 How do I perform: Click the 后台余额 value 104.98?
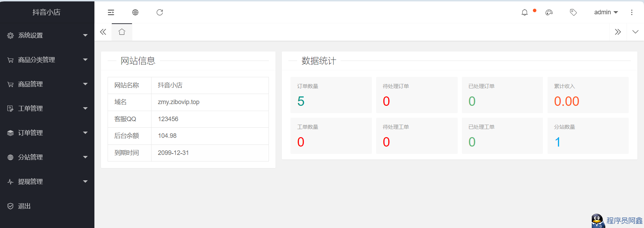[167, 136]
